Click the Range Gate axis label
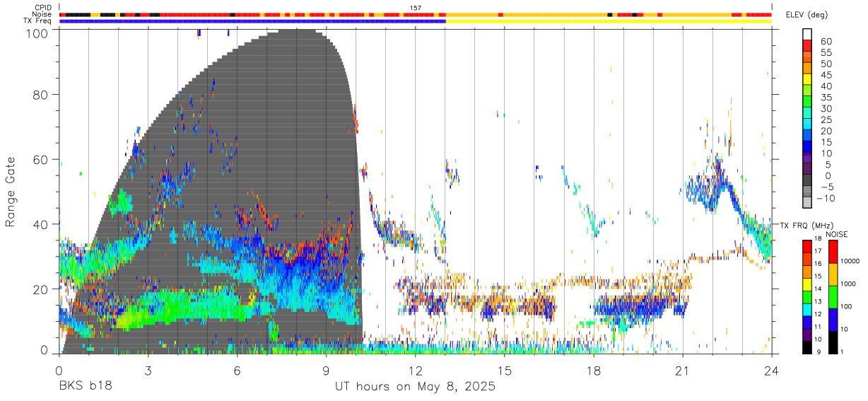Screen dimensions: 868x401 coord(11,191)
